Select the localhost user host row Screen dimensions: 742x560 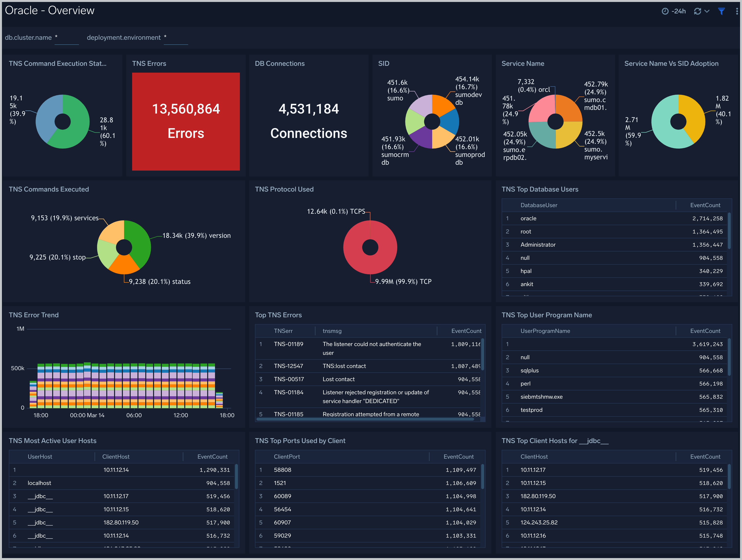[x=121, y=483]
